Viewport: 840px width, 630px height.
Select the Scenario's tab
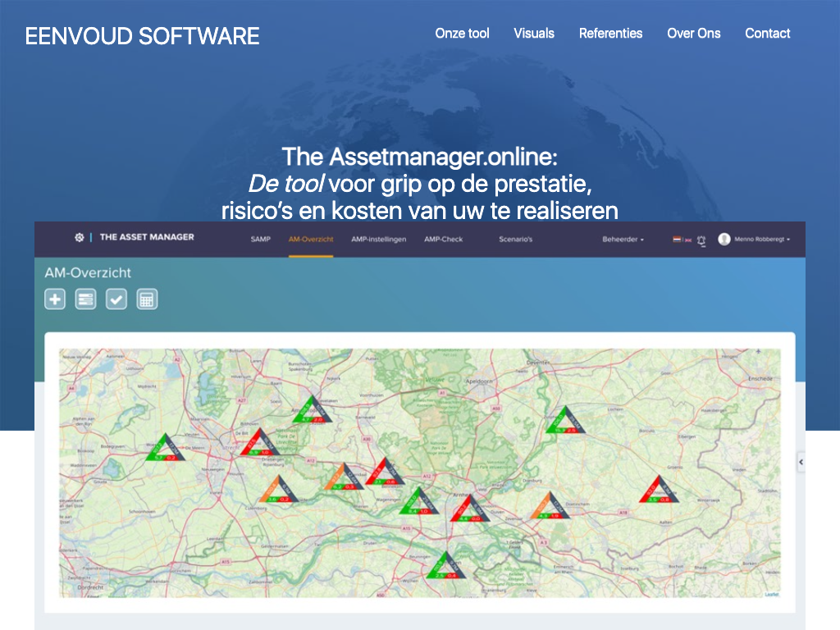pyautogui.click(x=515, y=240)
